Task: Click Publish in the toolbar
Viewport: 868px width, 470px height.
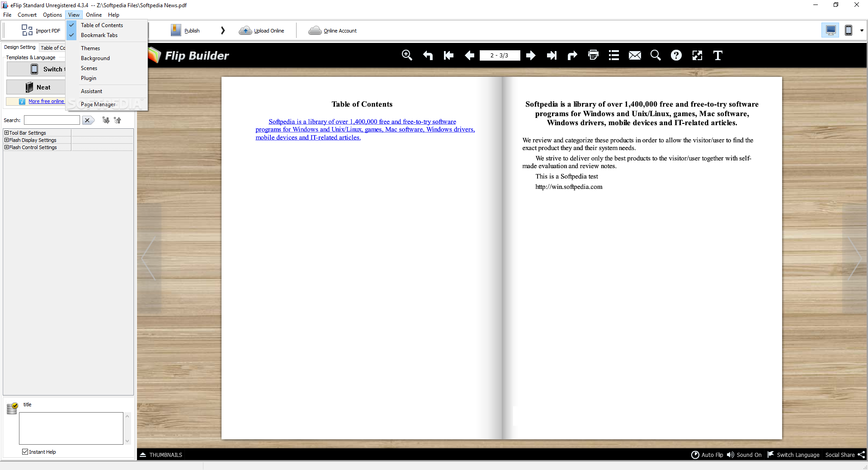Action: point(185,31)
